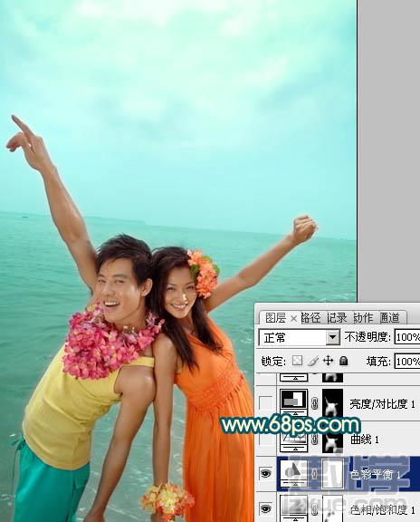
Task: Open the 正常 blend mode dropdown
Action: [x=300, y=337]
